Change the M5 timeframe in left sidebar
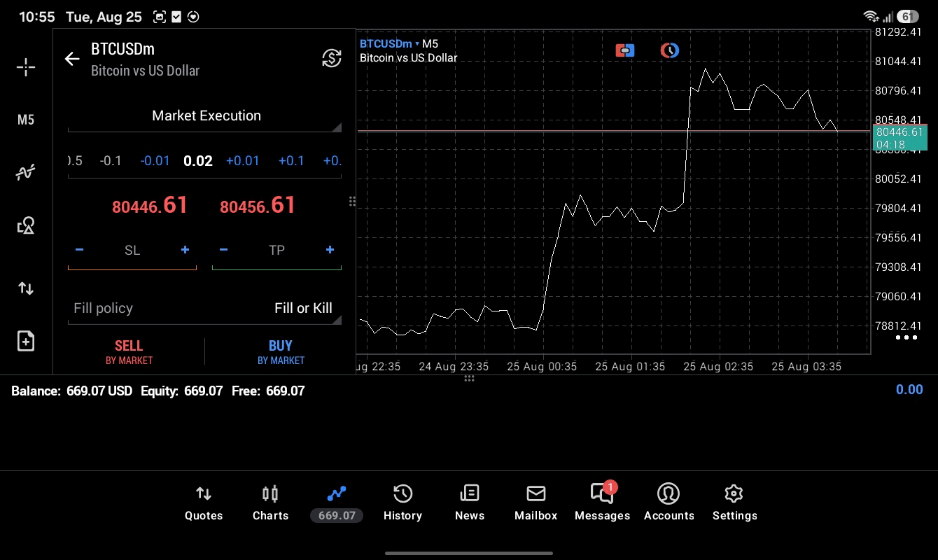 click(26, 120)
